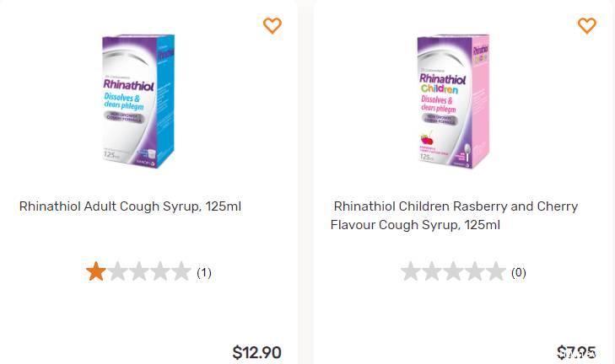The width and height of the screenshot is (615, 364).
Task: Select the third star on Children syrup rating
Action: 453,271
